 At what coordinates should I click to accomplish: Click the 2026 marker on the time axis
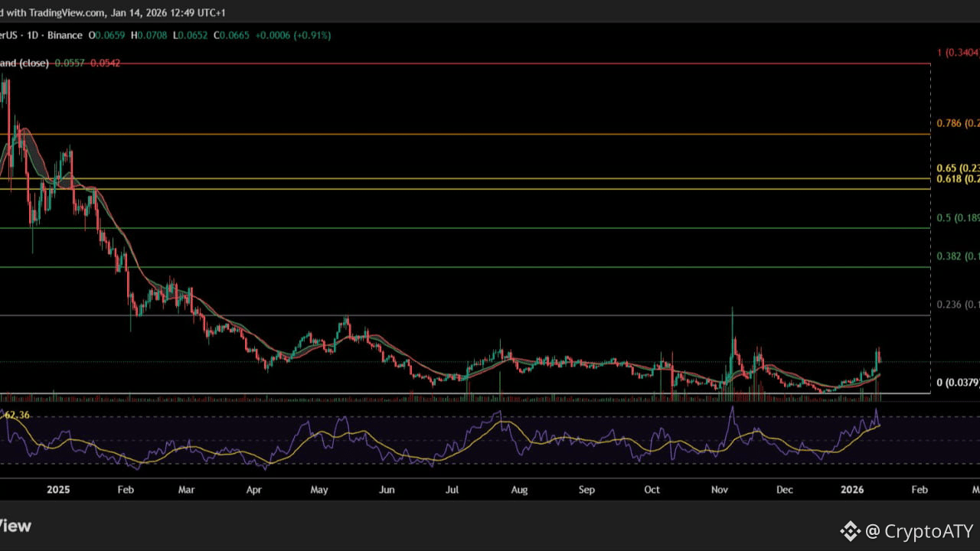852,489
